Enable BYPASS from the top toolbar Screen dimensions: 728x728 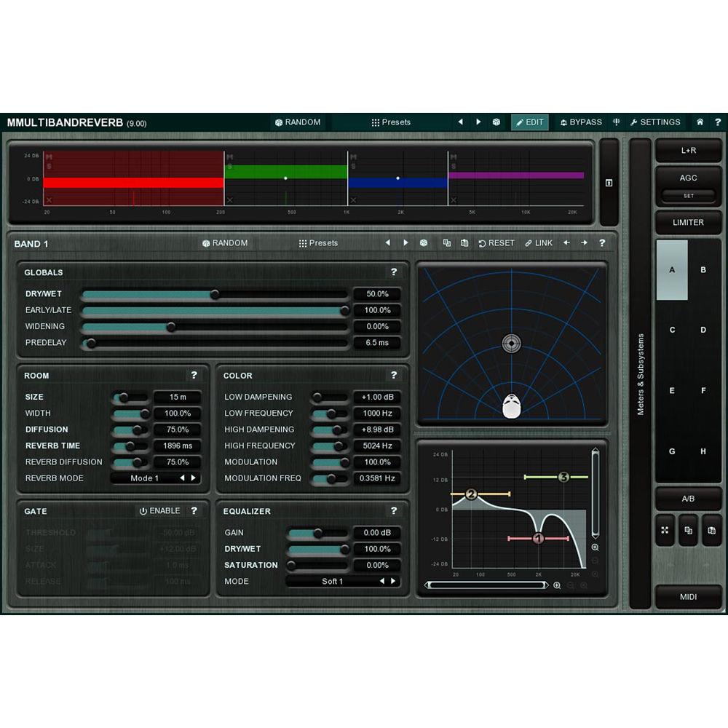pyautogui.click(x=581, y=122)
